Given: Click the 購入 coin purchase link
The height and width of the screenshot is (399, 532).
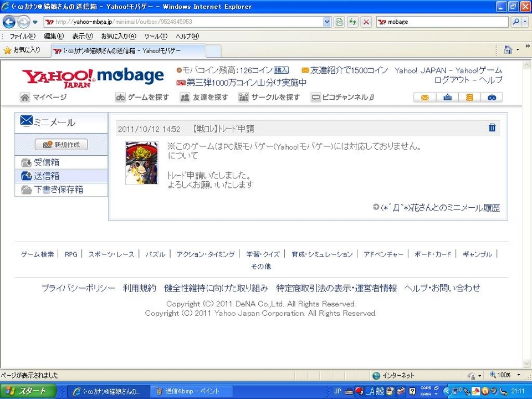Looking at the screenshot, I should point(282,70).
